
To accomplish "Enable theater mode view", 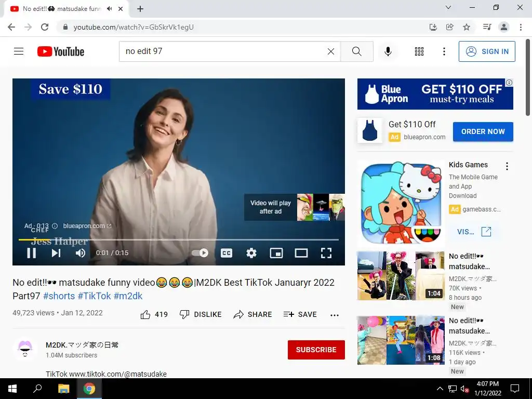I will point(301,253).
